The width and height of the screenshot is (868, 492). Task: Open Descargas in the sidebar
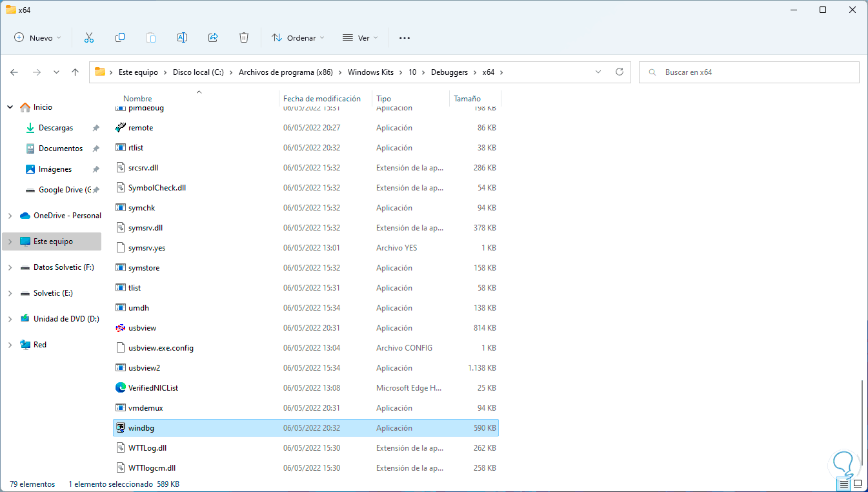tap(56, 128)
